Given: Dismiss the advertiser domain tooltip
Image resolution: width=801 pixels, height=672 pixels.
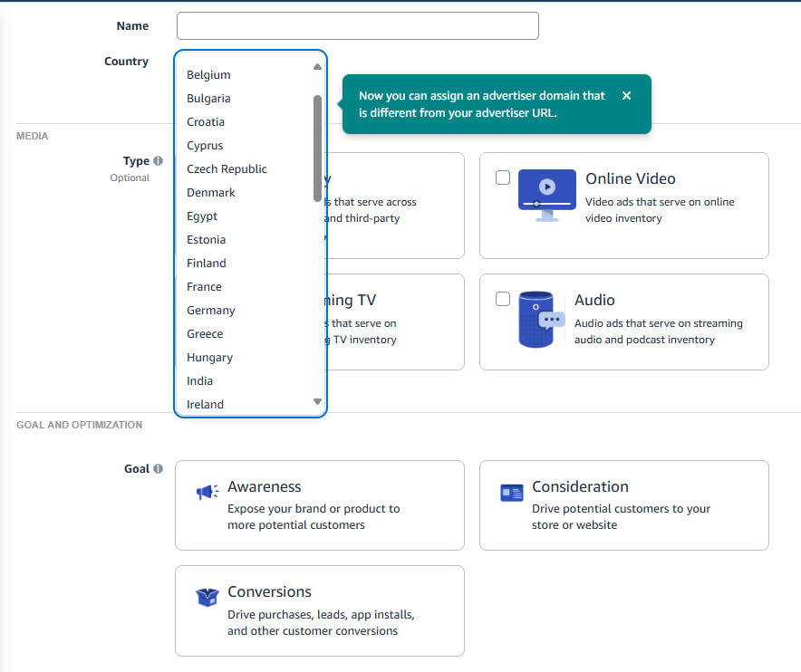Looking at the screenshot, I should [x=626, y=95].
